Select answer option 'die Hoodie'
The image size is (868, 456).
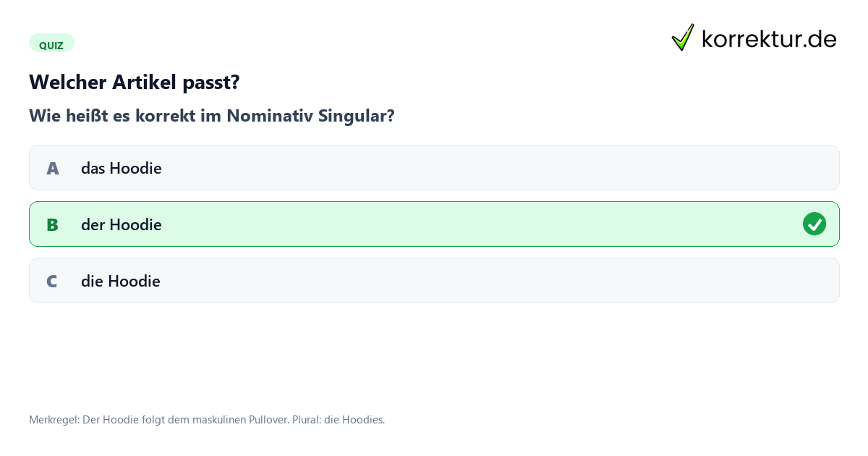click(434, 281)
